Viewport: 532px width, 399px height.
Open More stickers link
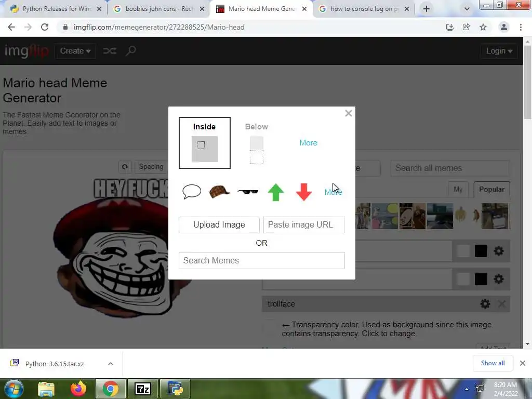pyautogui.click(x=333, y=192)
